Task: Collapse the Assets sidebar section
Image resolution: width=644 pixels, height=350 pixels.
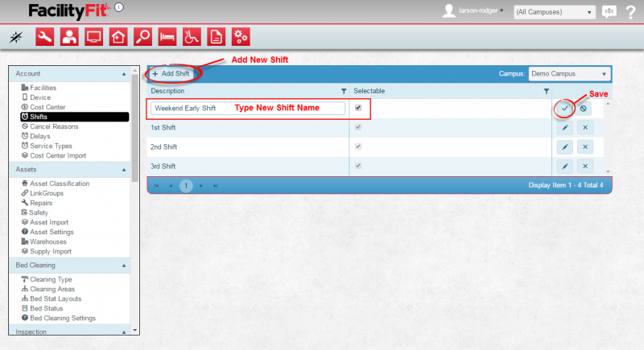Action: click(x=124, y=170)
